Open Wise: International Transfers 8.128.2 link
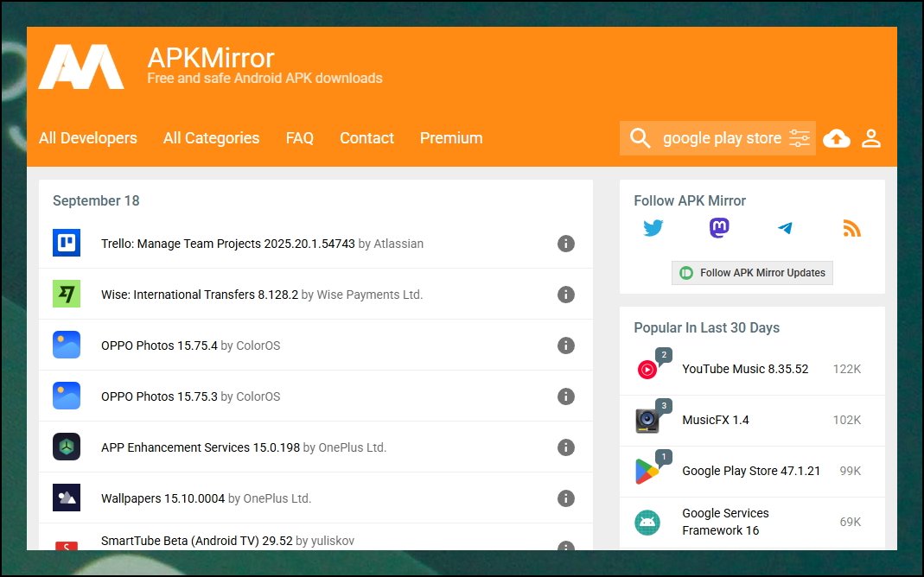 click(200, 295)
